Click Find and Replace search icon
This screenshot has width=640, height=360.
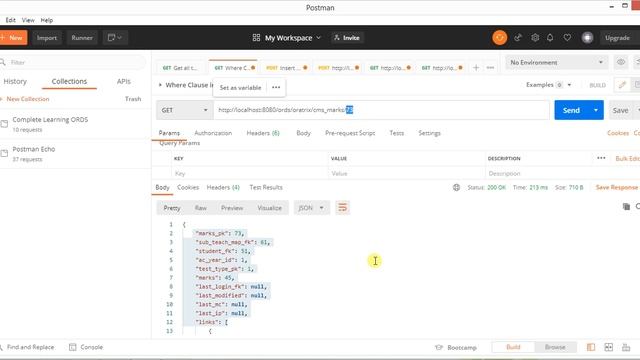[2, 347]
